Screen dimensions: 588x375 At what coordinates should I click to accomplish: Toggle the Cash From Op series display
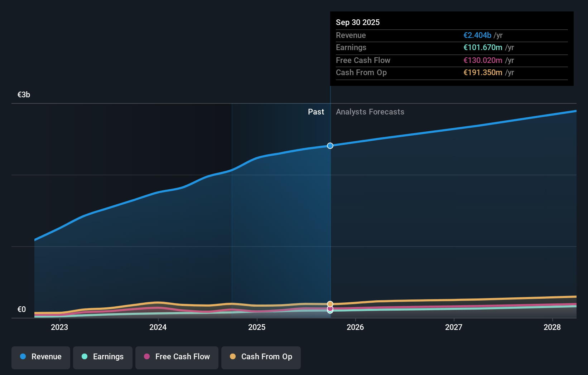click(x=261, y=357)
